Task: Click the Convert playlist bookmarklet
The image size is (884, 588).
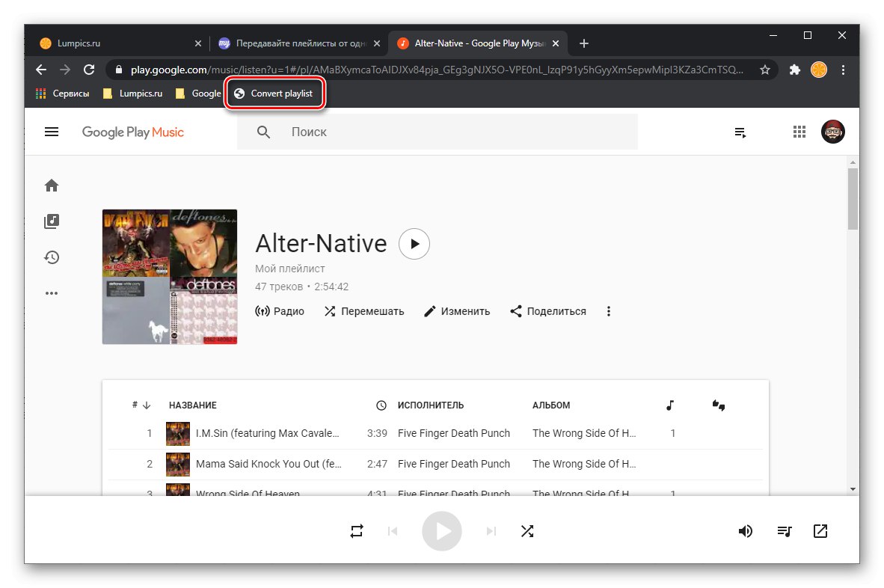Action: click(274, 94)
